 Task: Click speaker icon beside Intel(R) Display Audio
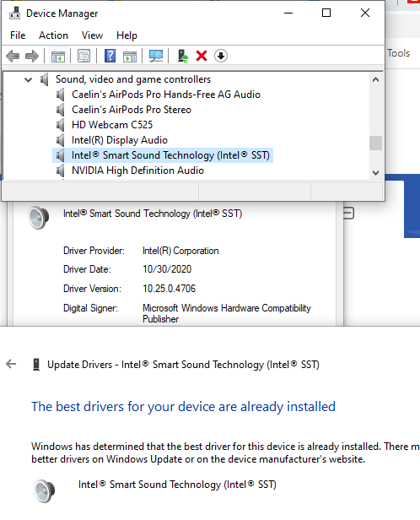[60, 140]
